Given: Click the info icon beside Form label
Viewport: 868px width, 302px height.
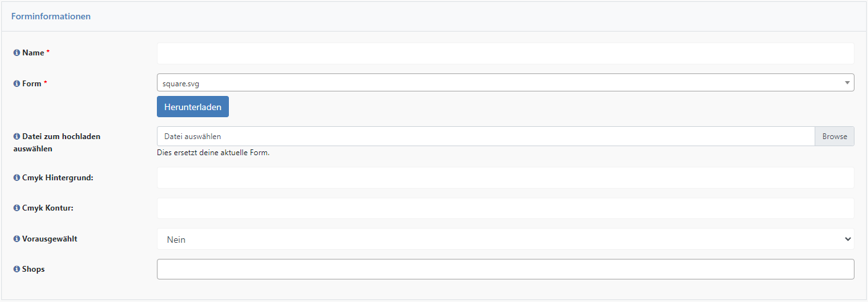Looking at the screenshot, I should (x=17, y=84).
